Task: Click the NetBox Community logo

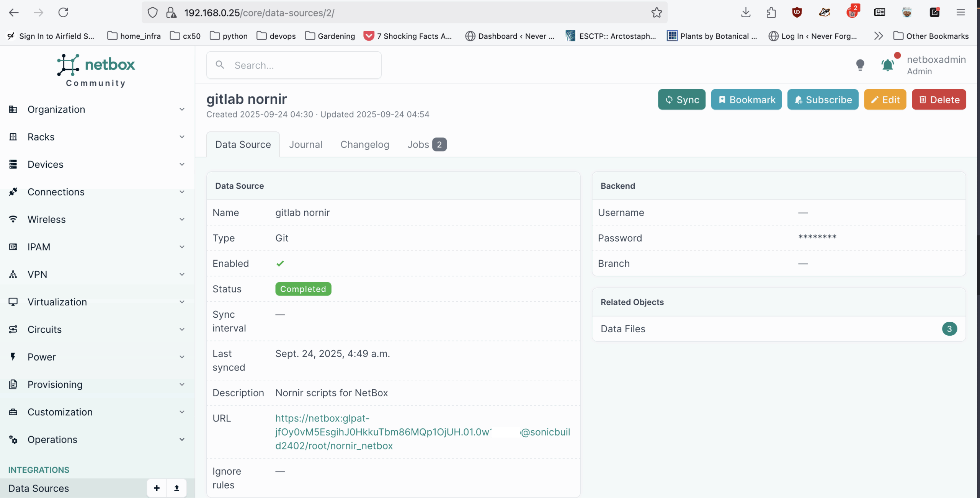Action: coord(96,70)
